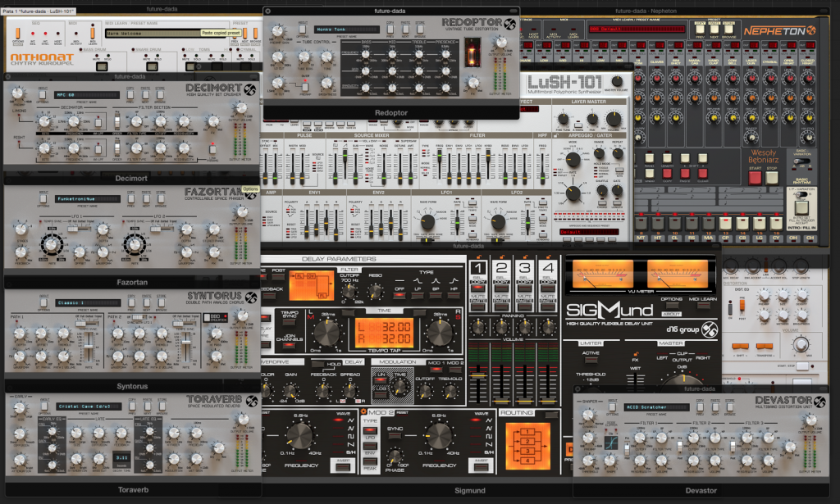Toggle the LuSH-101 Arpeggio/Gater lock icon
This screenshot has width=840, height=504.
point(557,136)
